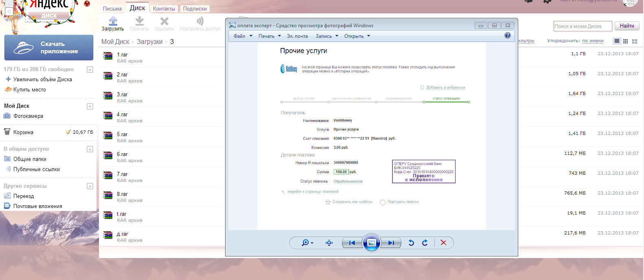Switch to the Контакты tab
Viewport: 644px width, 280px height.
[x=164, y=9]
